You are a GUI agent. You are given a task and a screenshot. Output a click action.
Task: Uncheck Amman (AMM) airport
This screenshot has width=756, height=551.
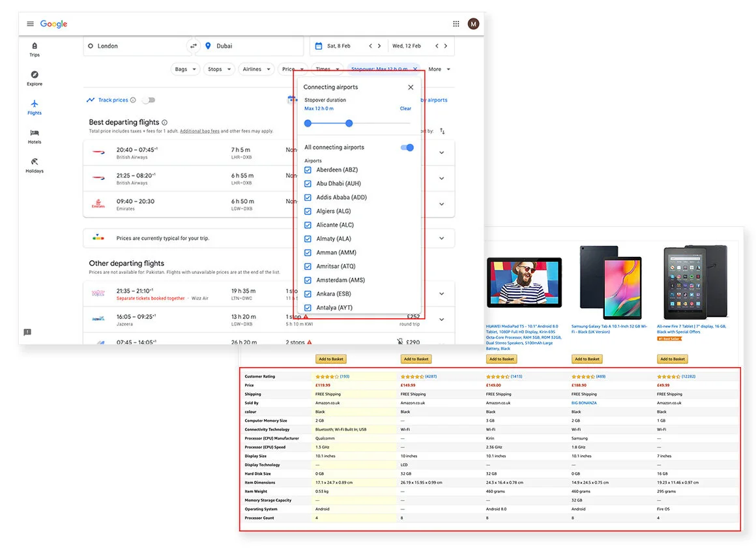pyautogui.click(x=308, y=252)
